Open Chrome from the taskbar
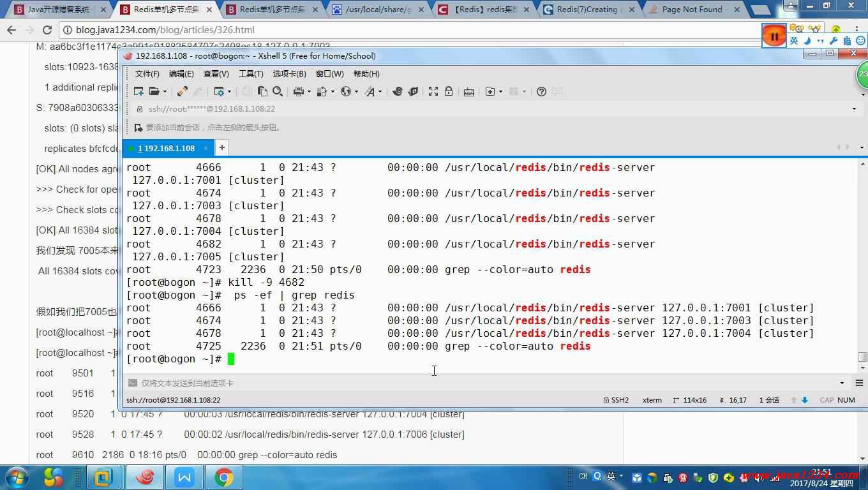Image resolution: width=868 pixels, height=490 pixels. (223, 477)
